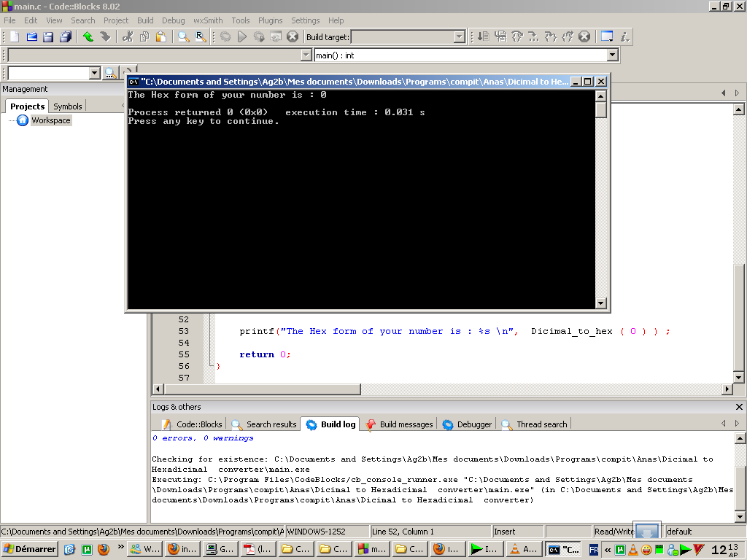
Task: Click the Démarrer start button
Action: click(29, 549)
